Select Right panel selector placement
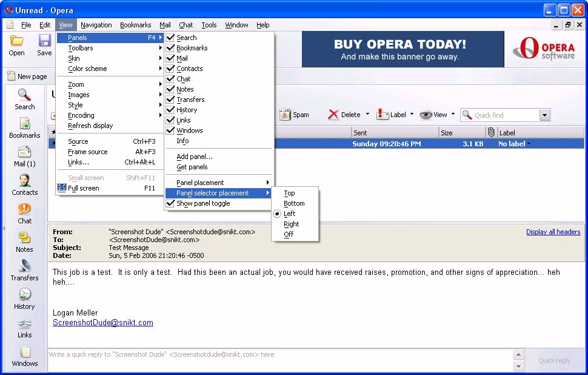 click(291, 224)
